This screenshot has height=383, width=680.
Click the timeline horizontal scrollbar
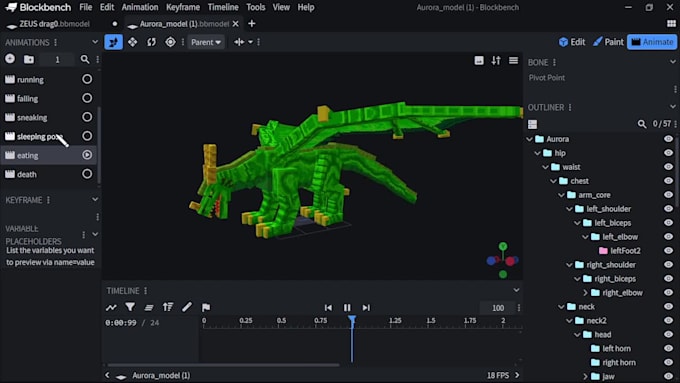pos(223,365)
